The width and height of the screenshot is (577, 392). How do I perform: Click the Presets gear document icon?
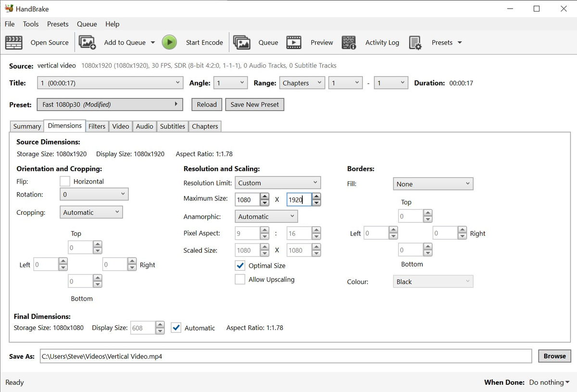(x=415, y=42)
